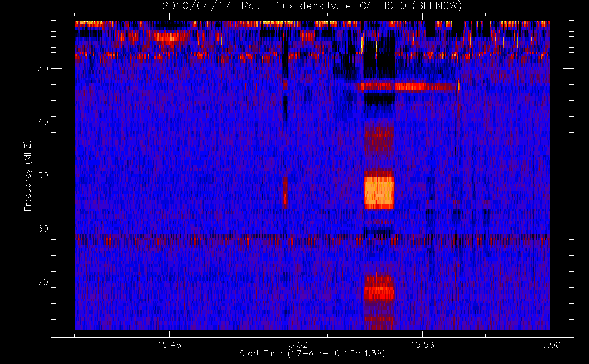Click the red burst patch near 71 MHz
The image size is (589, 364).
[x=379, y=288]
